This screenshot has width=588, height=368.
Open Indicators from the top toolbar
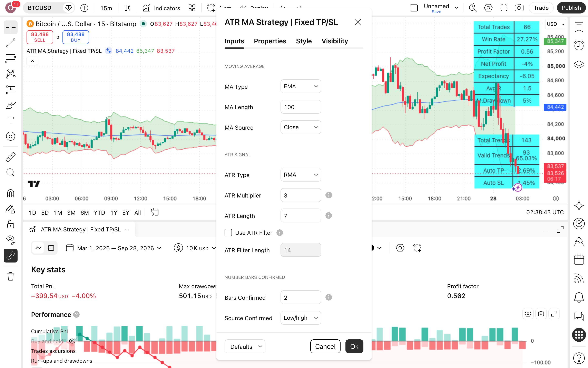[161, 8]
